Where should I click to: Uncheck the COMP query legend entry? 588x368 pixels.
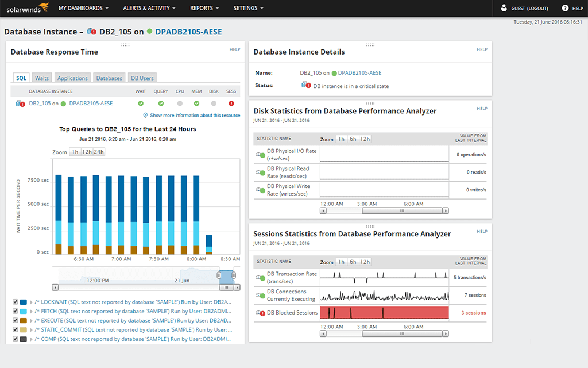click(x=14, y=339)
